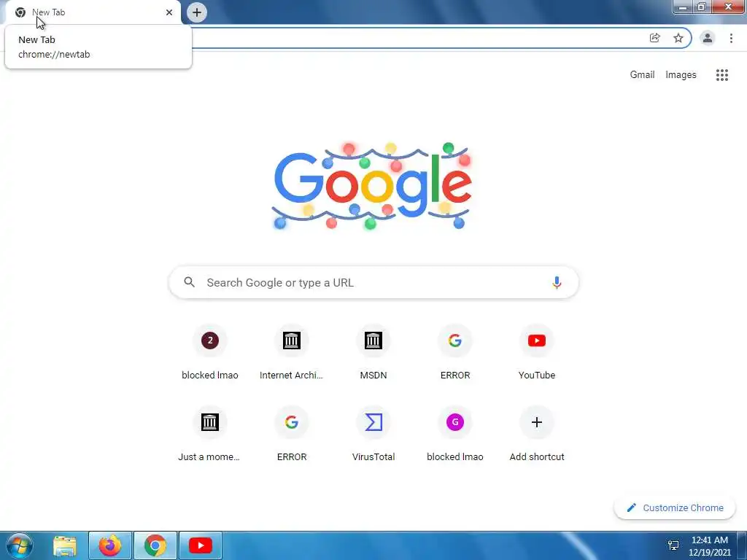Open the VirusTotal shortcut
The image size is (747, 560).
(x=373, y=435)
